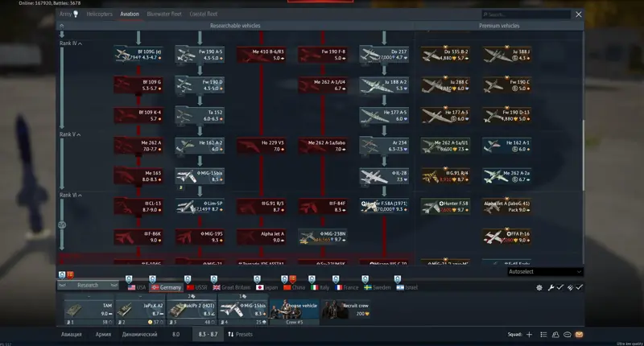644x346 pixels.
Task: Click the Recruit crew button
Action: tap(345, 310)
